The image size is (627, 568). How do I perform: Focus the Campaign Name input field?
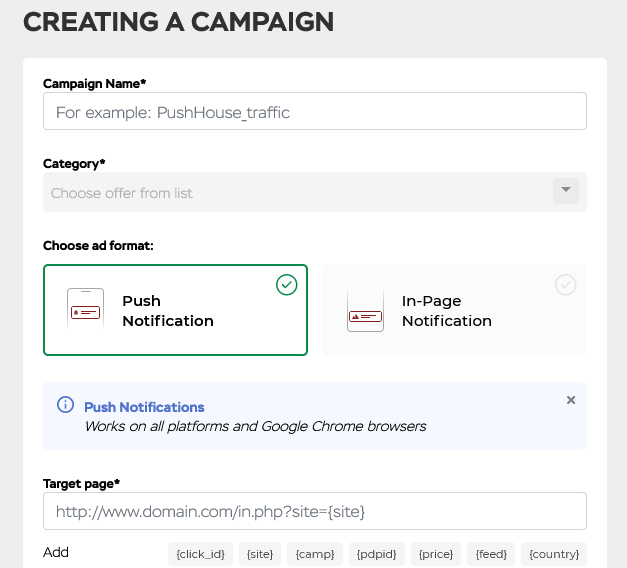(x=314, y=112)
